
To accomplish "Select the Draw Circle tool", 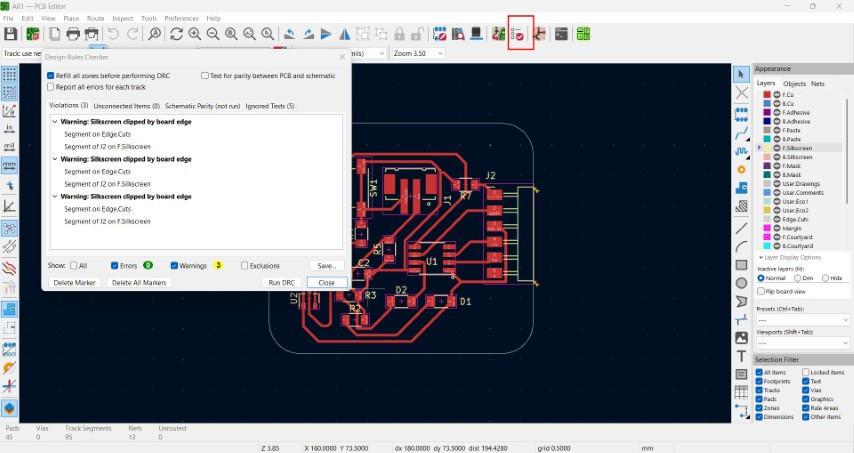I will pos(741,283).
